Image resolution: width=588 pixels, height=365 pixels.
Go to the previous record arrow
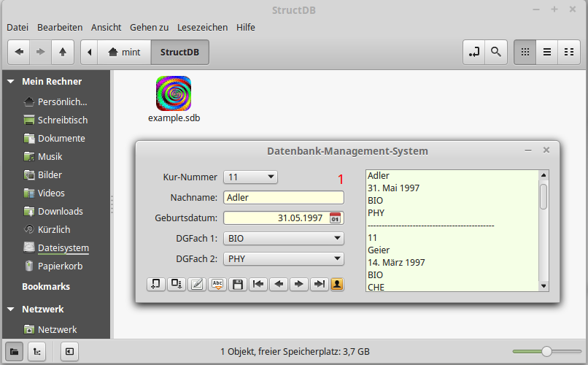[278, 285]
